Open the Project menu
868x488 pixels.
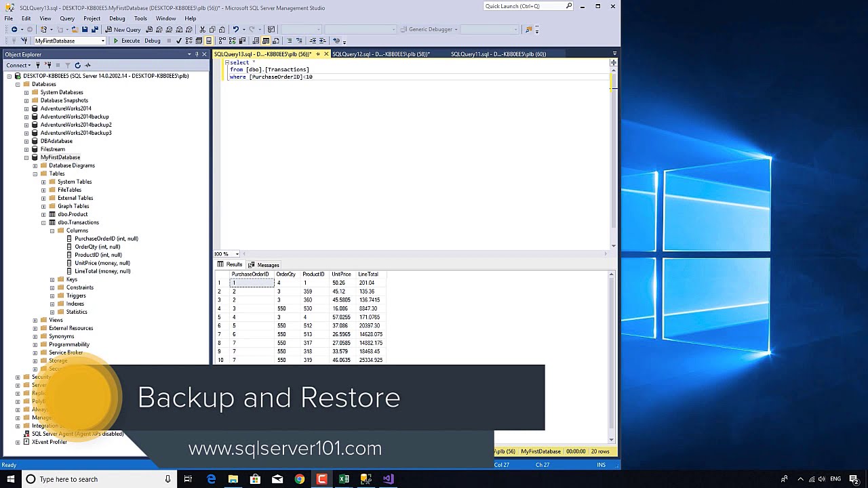coord(92,18)
